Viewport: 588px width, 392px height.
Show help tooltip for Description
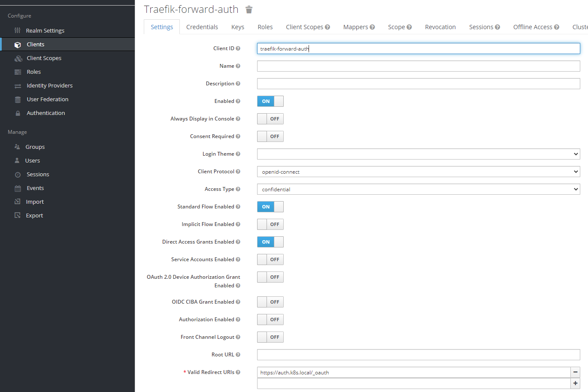(x=238, y=84)
